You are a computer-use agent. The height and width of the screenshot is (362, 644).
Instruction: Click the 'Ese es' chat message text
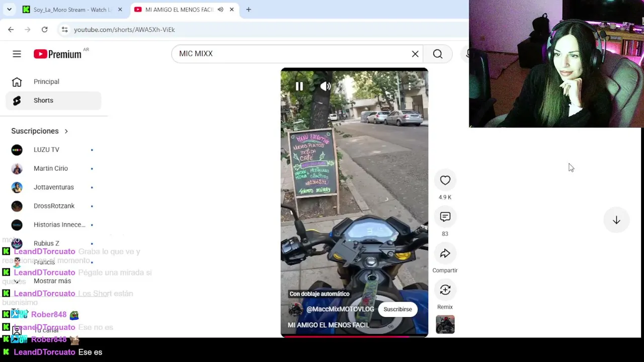[91, 352]
